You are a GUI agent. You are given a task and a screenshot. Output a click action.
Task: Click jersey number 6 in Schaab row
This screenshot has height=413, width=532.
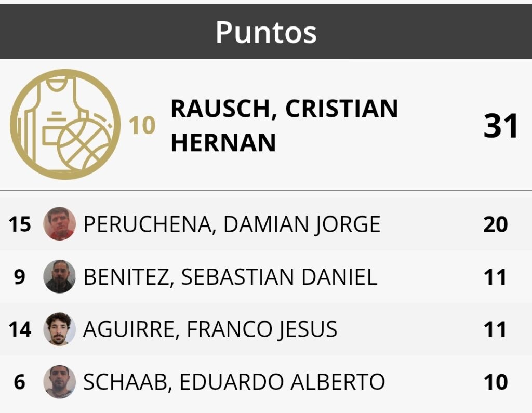point(20,382)
